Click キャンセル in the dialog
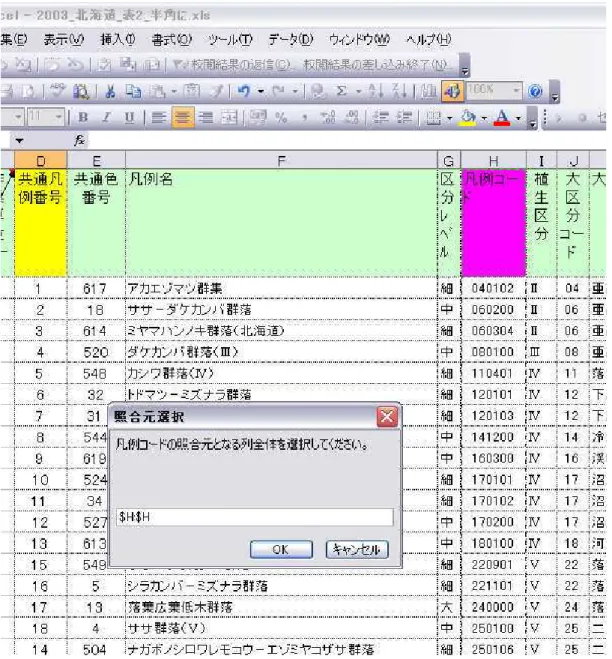This screenshot has width=612, height=659. pyautogui.click(x=357, y=549)
